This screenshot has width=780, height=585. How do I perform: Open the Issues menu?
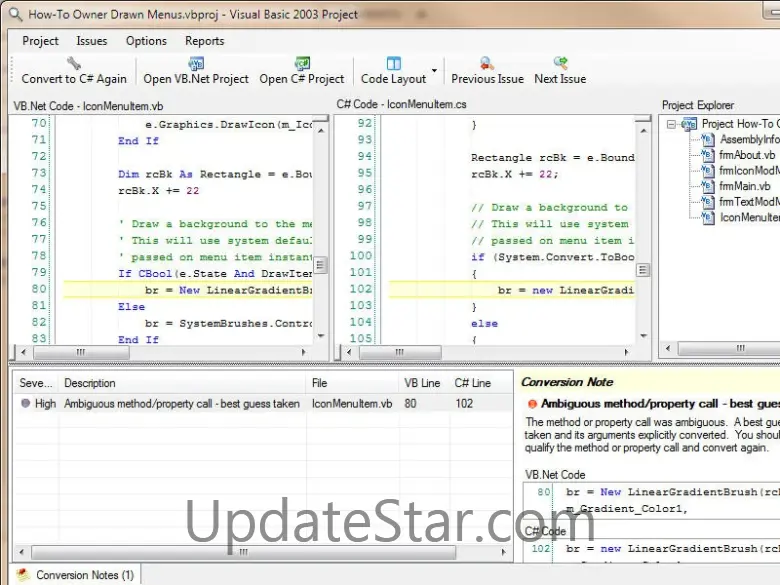pyautogui.click(x=92, y=41)
